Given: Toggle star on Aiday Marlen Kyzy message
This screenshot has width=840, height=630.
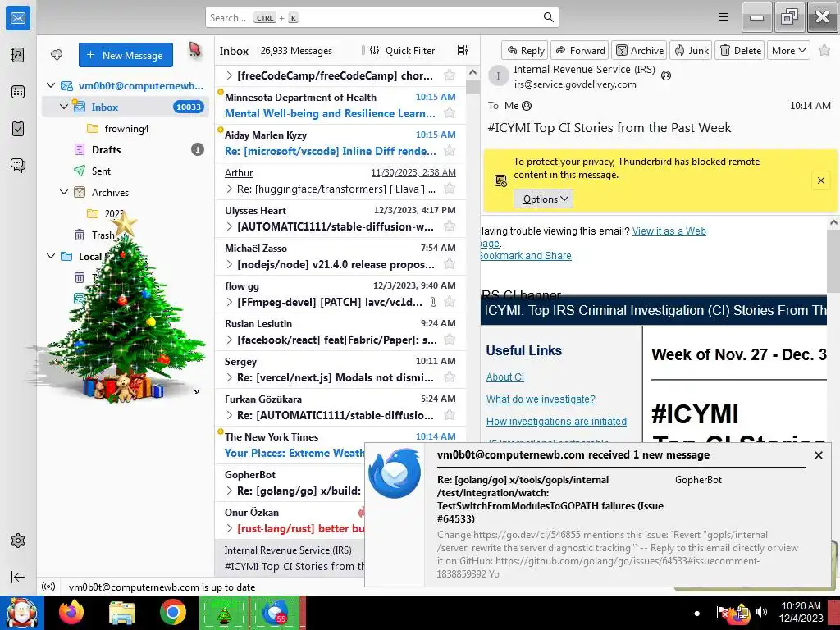Looking at the screenshot, I should (450, 151).
